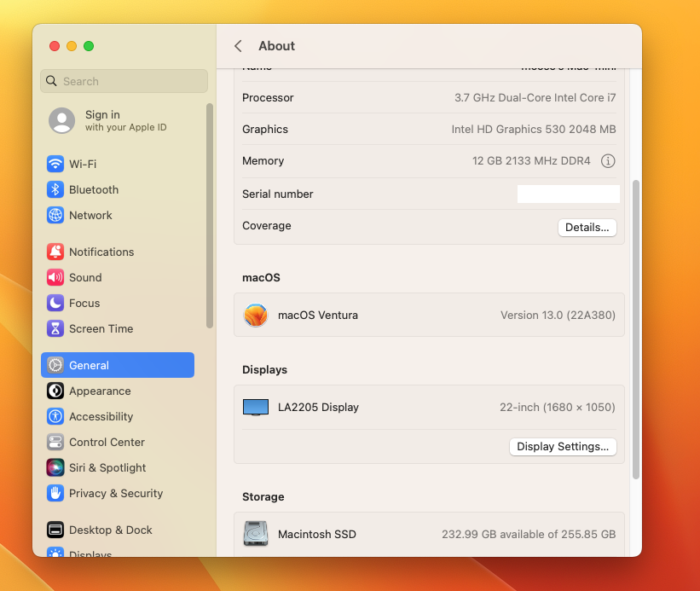Open Bluetooth settings pane
The height and width of the screenshot is (591, 700).
coord(118,189)
